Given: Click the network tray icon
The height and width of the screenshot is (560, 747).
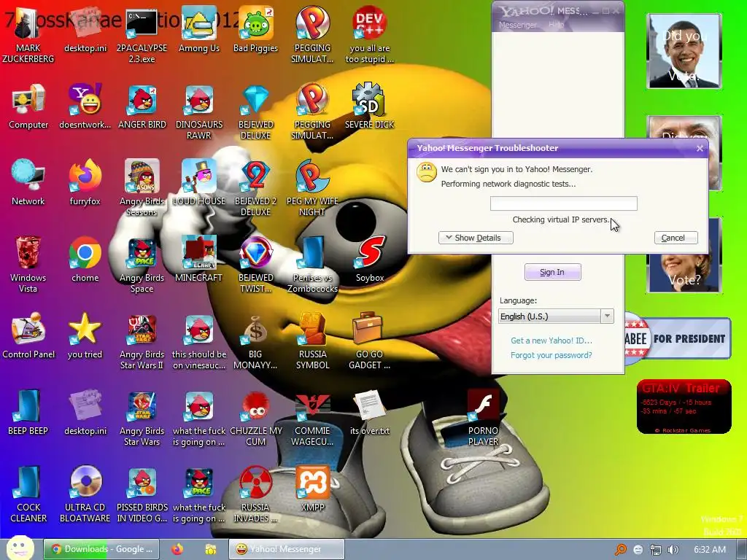Looking at the screenshot, I should [x=656, y=550].
